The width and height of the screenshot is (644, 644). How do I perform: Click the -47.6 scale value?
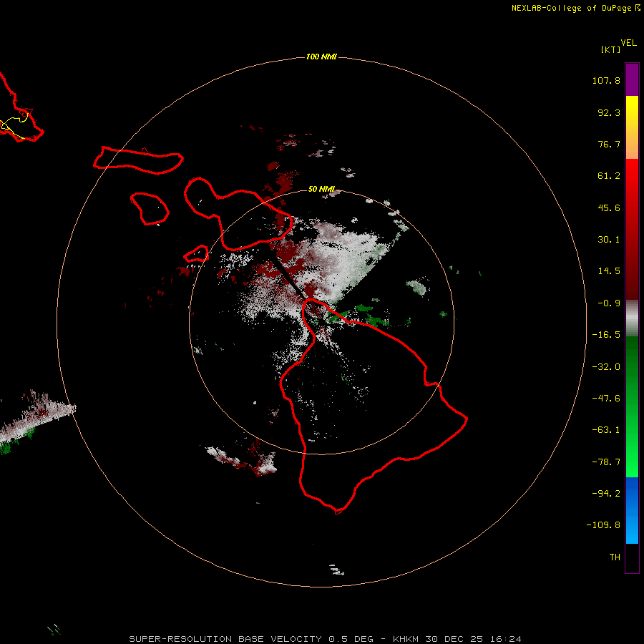pos(606,399)
